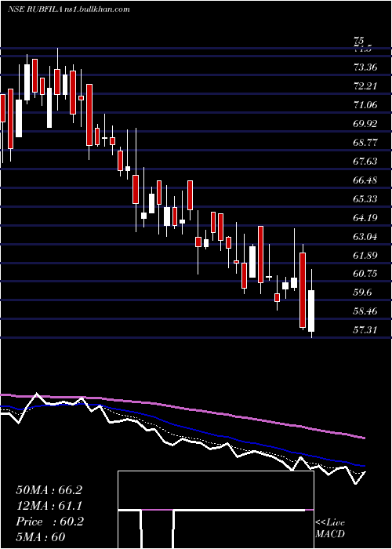The height and width of the screenshot is (549, 392).
Task: Click the 12MA : 61.1 reading
Action: coord(49,506)
